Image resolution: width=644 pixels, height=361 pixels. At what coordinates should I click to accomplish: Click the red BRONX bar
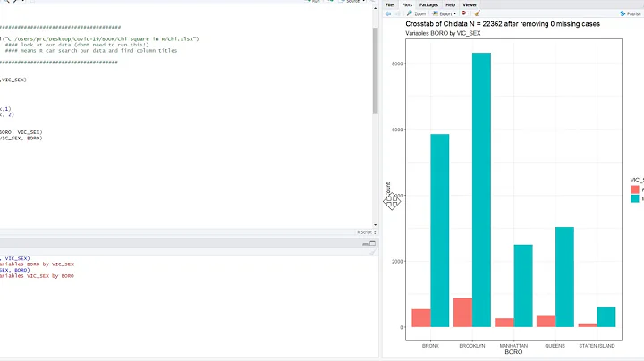click(x=421, y=318)
